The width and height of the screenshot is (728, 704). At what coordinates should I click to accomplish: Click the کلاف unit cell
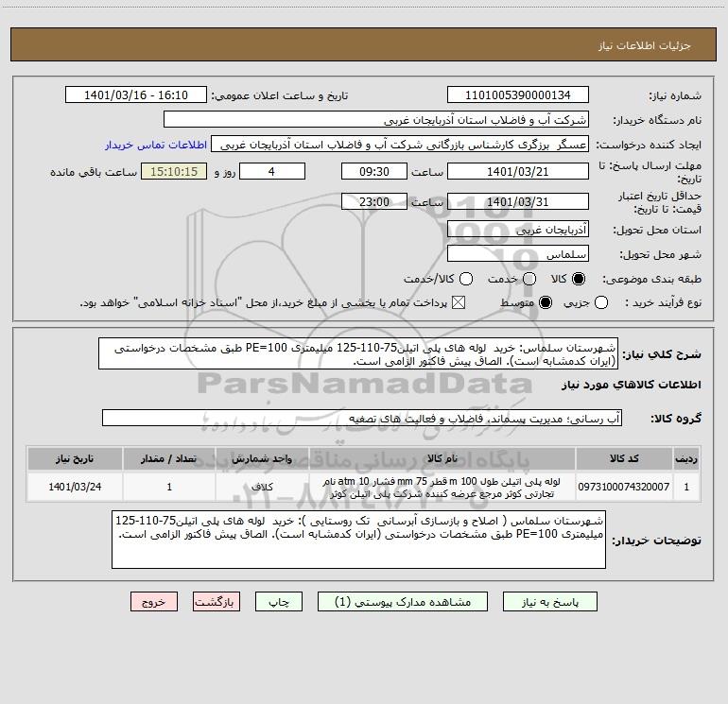click(262, 487)
